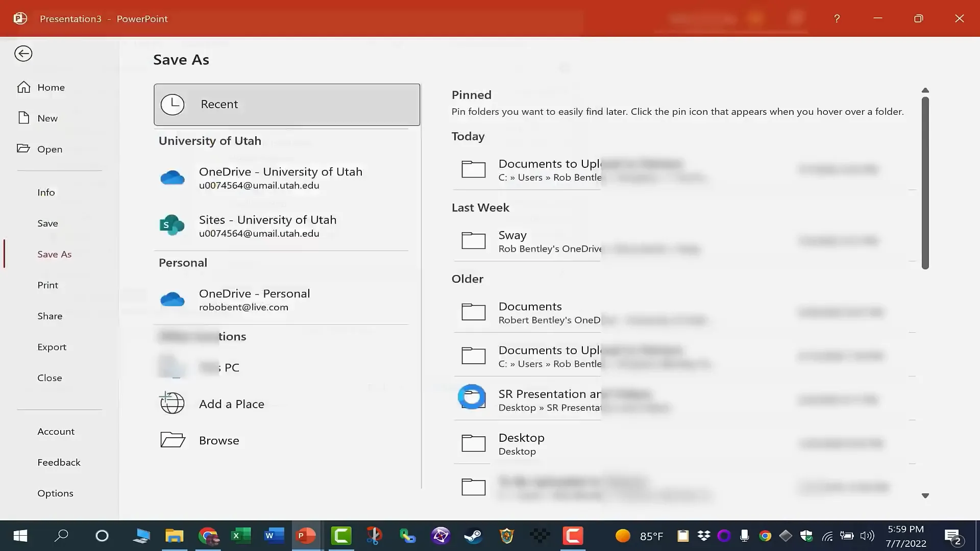Select the PC save location
Image resolution: width=980 pixels, height=551 pixels.
pos(283,367)
